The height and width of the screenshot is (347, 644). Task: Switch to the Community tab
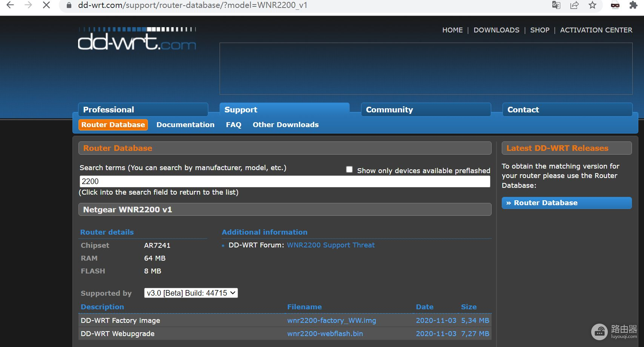426,110
